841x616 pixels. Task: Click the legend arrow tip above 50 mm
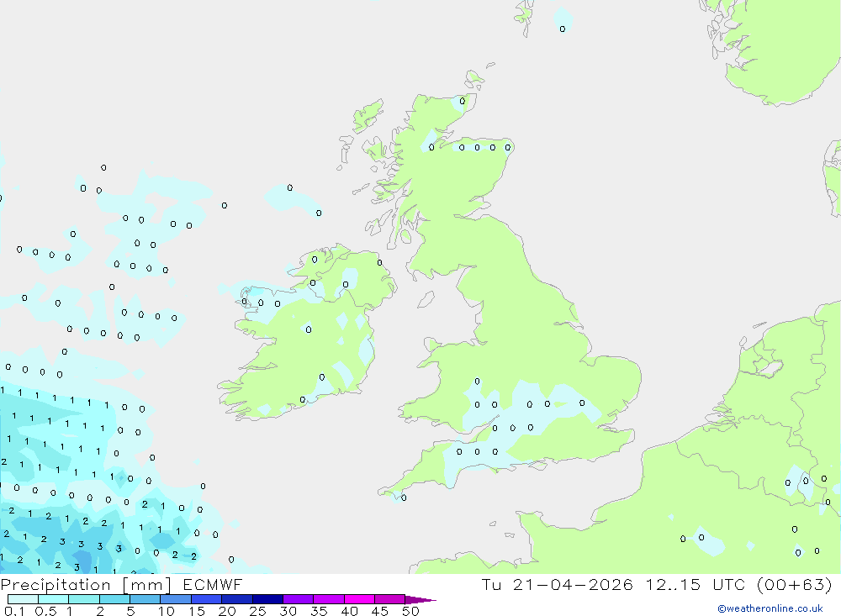pyautogui.click(x=420, y=600)
